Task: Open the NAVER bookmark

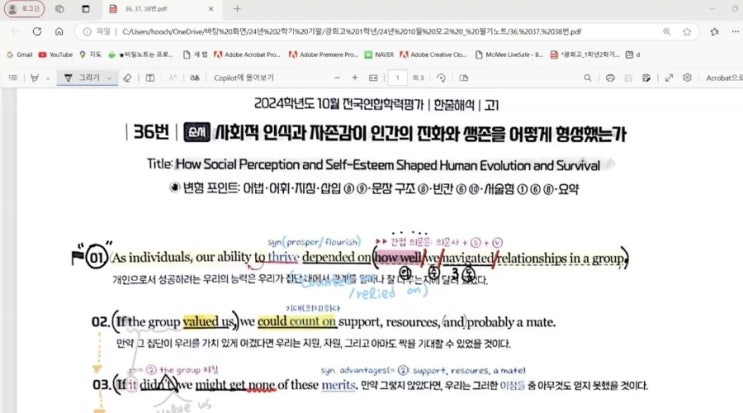Action: pos(379,54)
